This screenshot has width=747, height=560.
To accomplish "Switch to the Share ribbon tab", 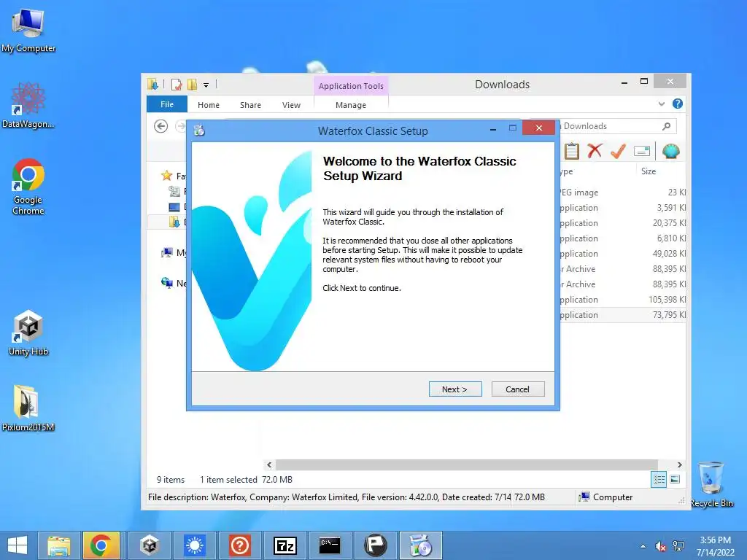I will tap(251, 105).
